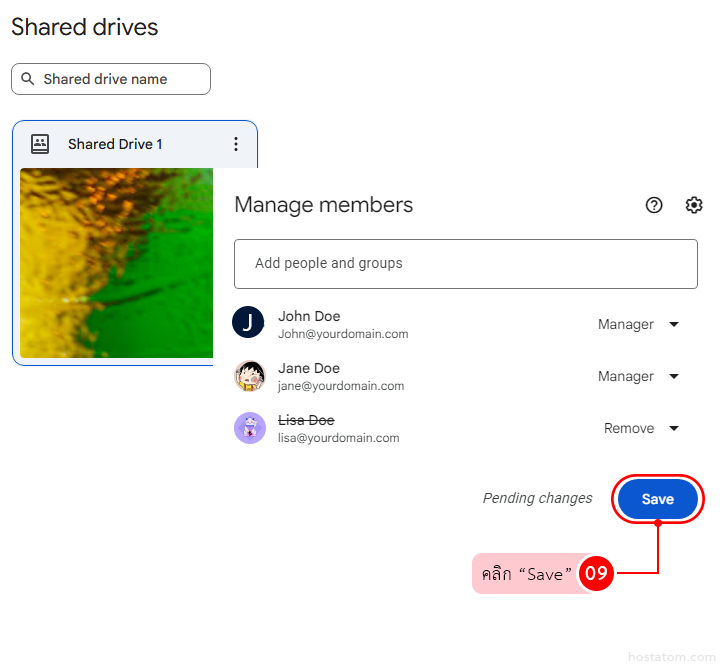This screenshot has width=720, height=666.
Task: Open John Doe's Manager role dropdown
Action: click(x=638, y=324)
